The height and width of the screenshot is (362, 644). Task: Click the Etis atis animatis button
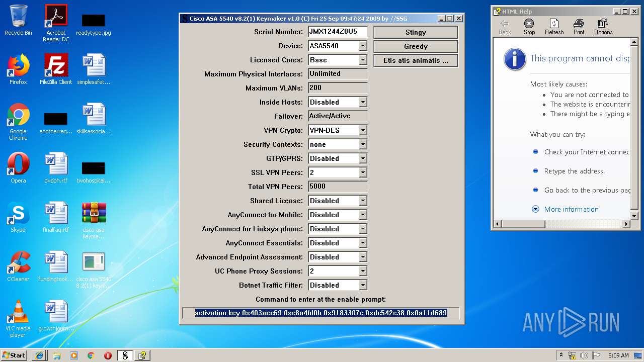click(x=416, y=60)
